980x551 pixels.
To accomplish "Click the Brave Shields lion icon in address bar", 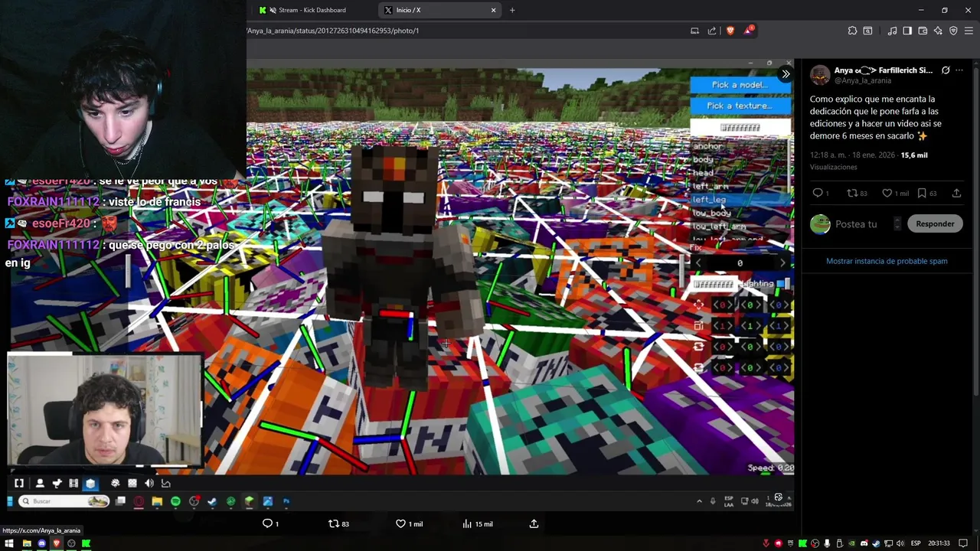I will click(x=730, y=31).
